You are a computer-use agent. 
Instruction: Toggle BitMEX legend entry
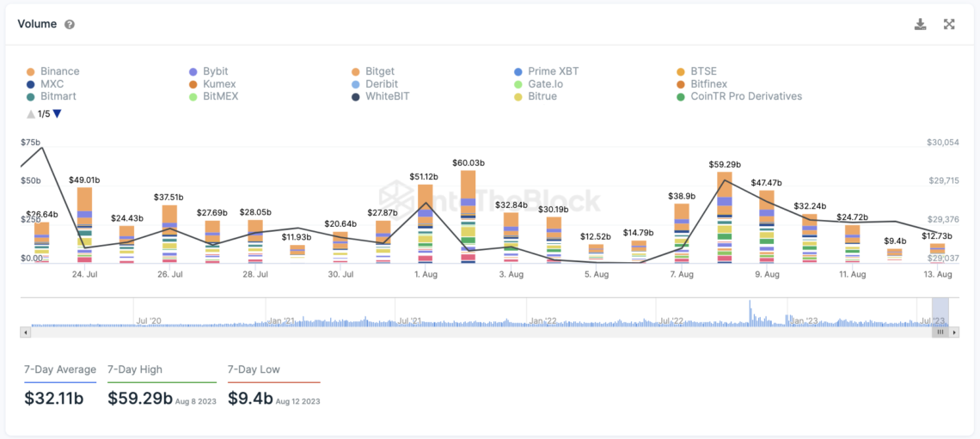coord(213,96)
